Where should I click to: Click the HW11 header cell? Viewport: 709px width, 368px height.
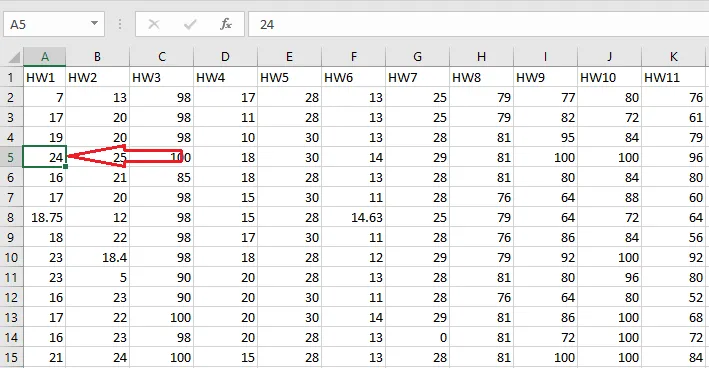pos(674,77)
